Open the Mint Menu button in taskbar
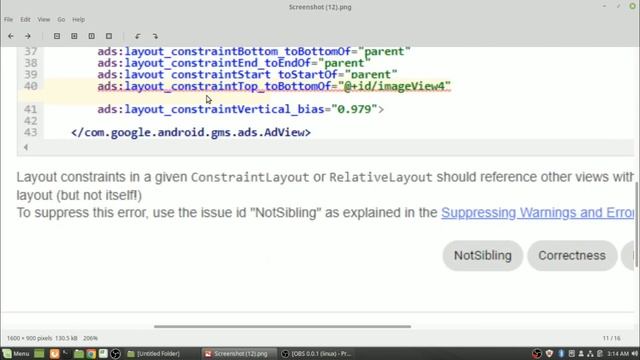This screenshot has width=640, height=360. pyautogui.click(x=16, y=353)
